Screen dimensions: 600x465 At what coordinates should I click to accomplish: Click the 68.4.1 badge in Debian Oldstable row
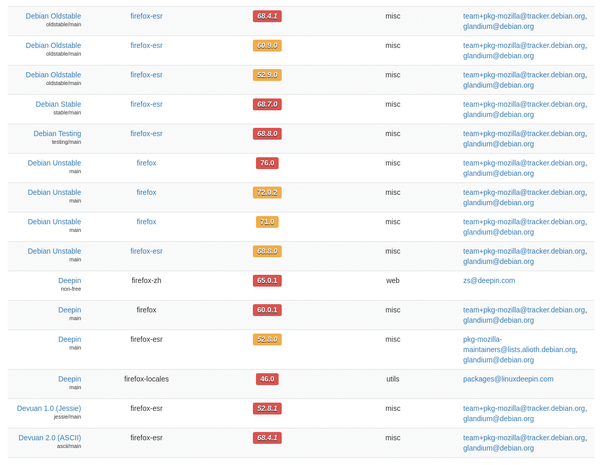[x=267, y=16]
